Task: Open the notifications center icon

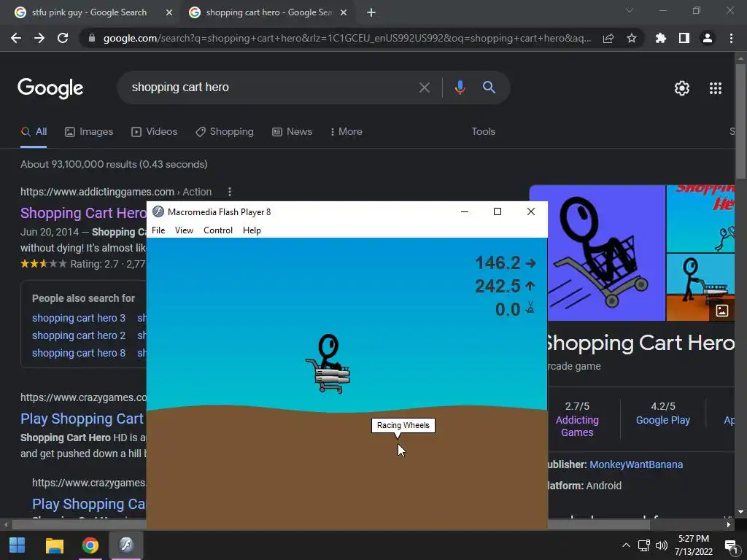Action: tap(731, 545)
